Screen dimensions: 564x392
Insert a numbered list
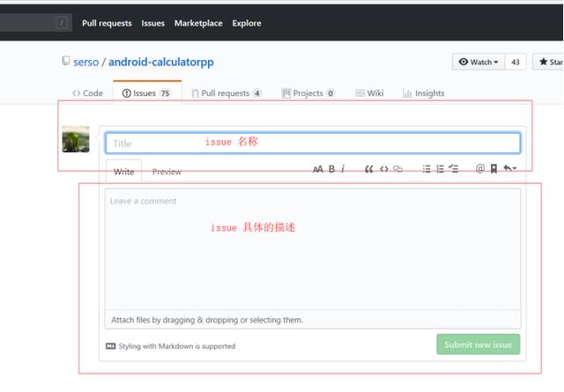(440, 169)
